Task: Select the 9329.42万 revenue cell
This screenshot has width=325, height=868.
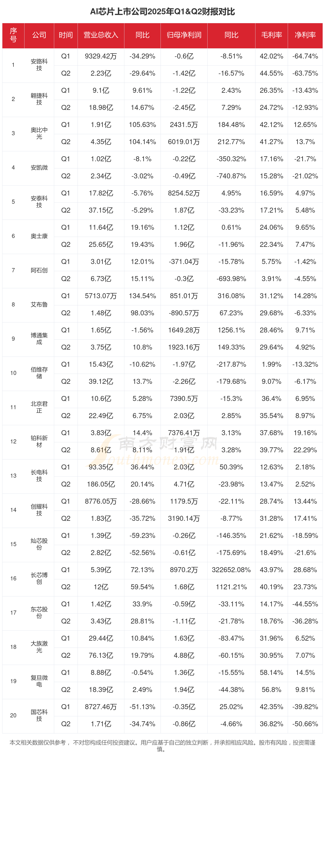Action: [x=101, y=56]
